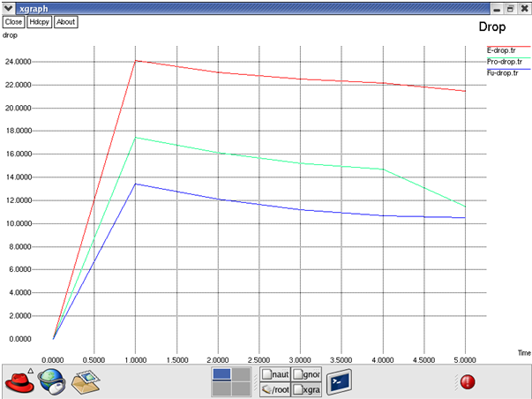Open the About button in xgraph
Screen dimensions: 532x399
[66, 22]
